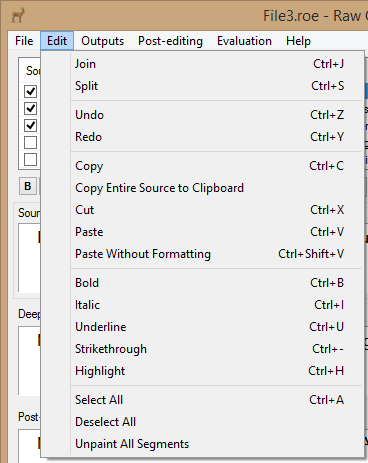Viewport: 368px width, 463px height.
Task: Open the Outputs menu
Action: click(x=102, y=41)
